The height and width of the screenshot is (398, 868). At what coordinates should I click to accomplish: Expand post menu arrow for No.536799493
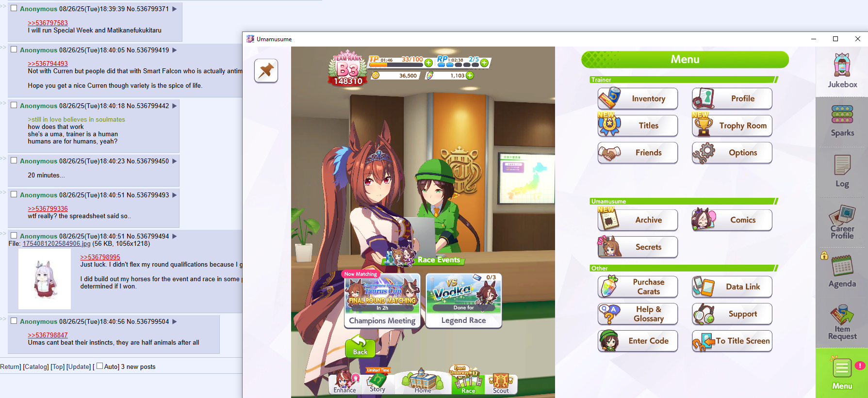pos(175,195)
